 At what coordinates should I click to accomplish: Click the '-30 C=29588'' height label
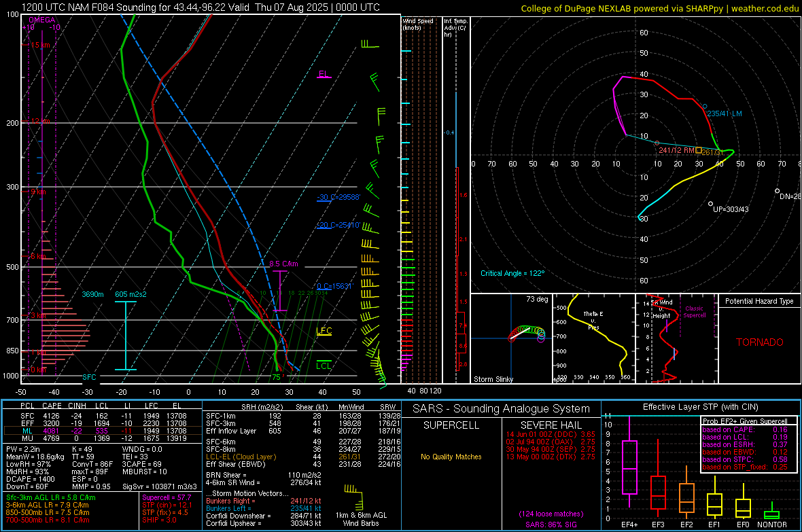338,197
